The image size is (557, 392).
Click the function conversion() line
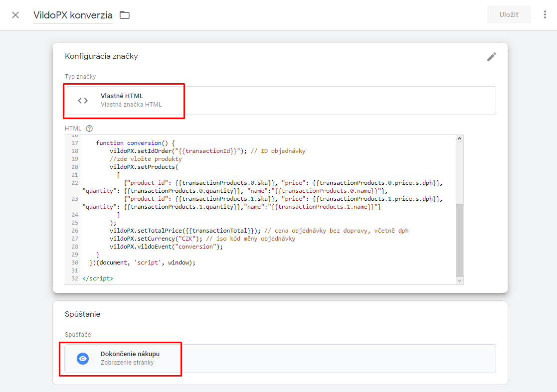(x=135, y=143)
